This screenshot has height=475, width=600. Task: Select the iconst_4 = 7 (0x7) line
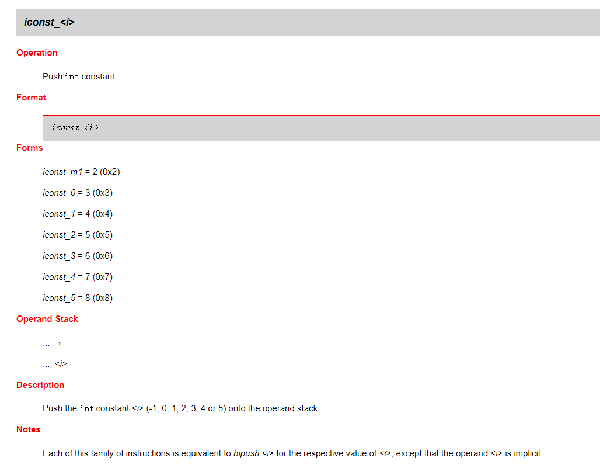point(77,277)
